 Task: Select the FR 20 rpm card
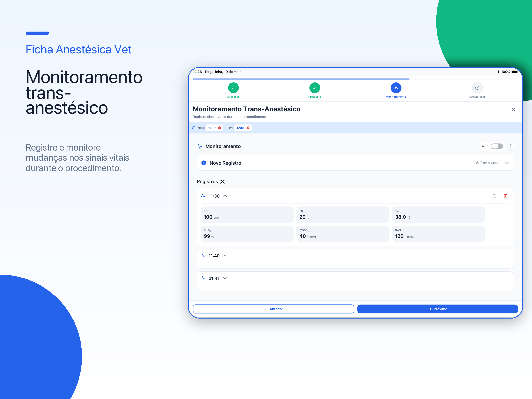[x=343, y=215]
